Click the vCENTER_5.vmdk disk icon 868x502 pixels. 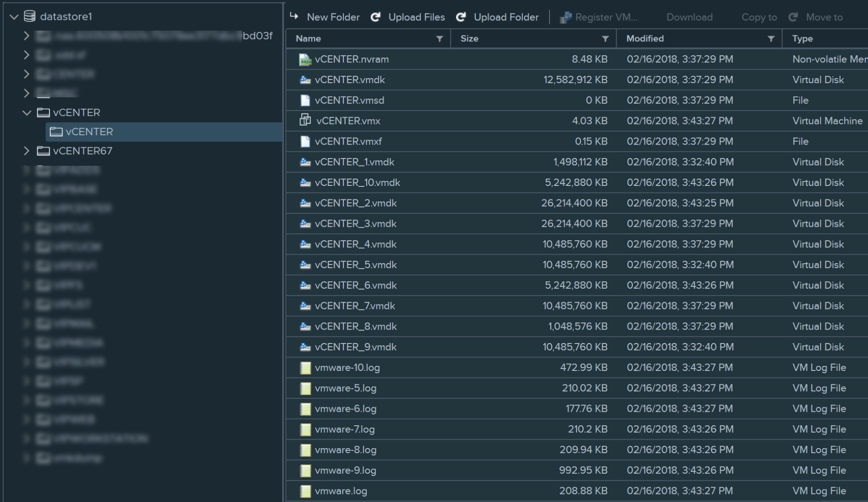click(x=305, y=265)
